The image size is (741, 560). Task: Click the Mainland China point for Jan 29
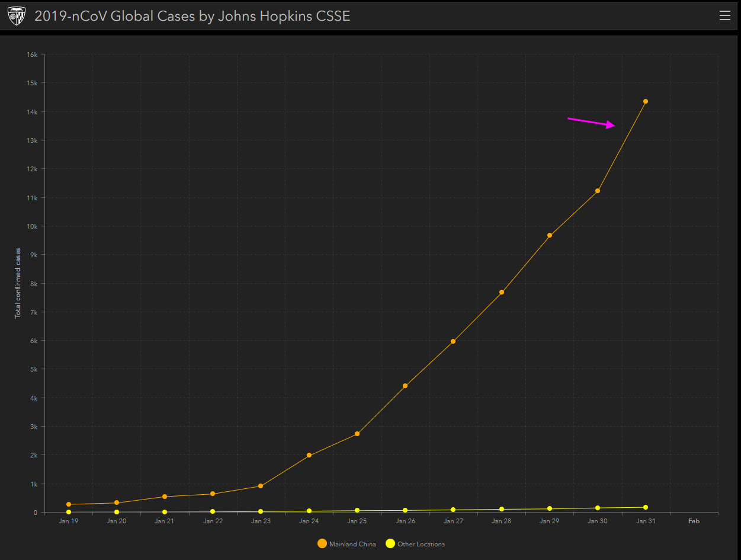tap(550, 235)
